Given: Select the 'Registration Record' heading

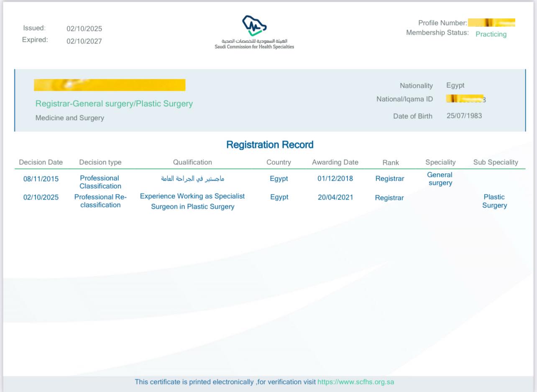Looking at the screenshot, I should [x=270, y=145].
